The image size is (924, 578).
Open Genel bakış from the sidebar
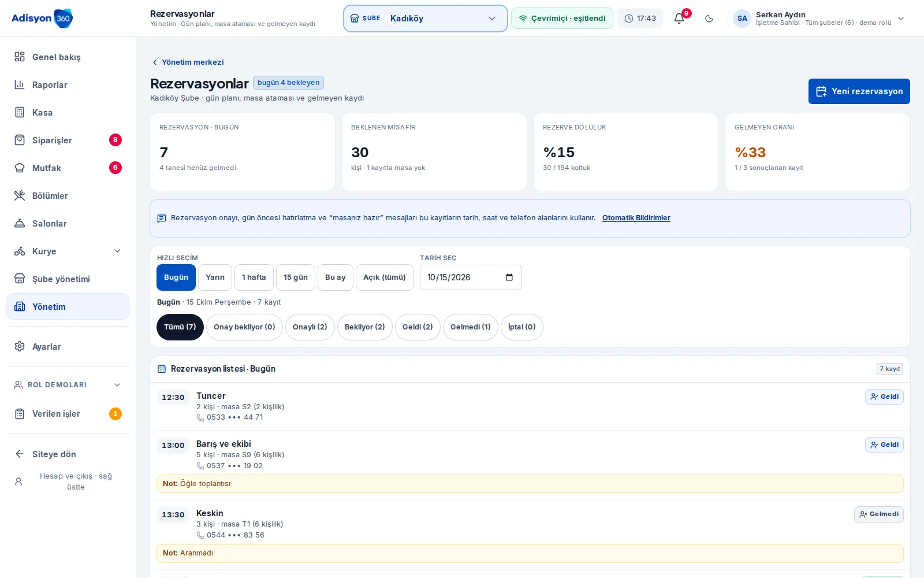[68, 57]
